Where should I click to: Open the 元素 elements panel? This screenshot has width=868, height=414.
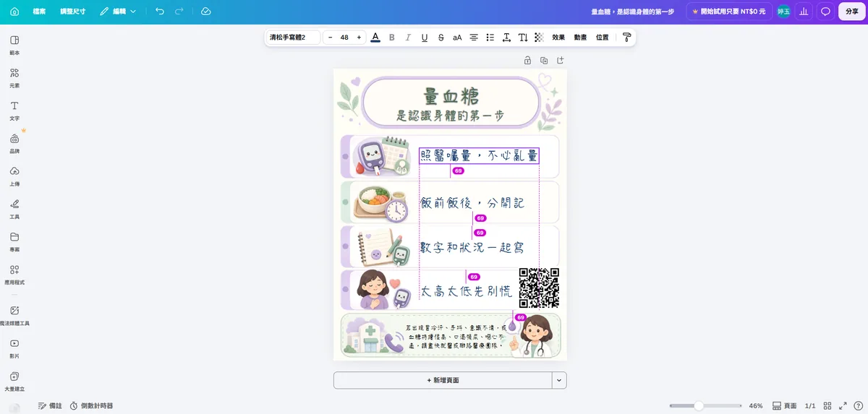pos(14,77)
